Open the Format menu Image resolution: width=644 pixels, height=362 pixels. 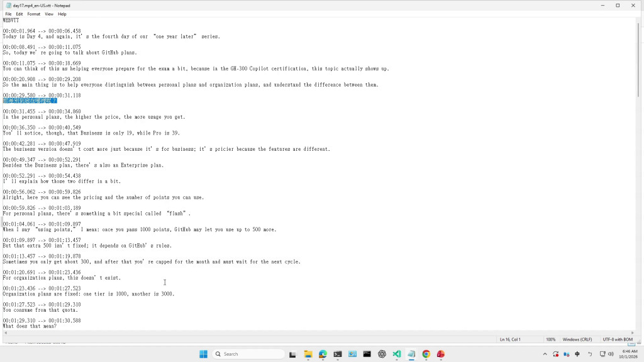coord(34,14)
